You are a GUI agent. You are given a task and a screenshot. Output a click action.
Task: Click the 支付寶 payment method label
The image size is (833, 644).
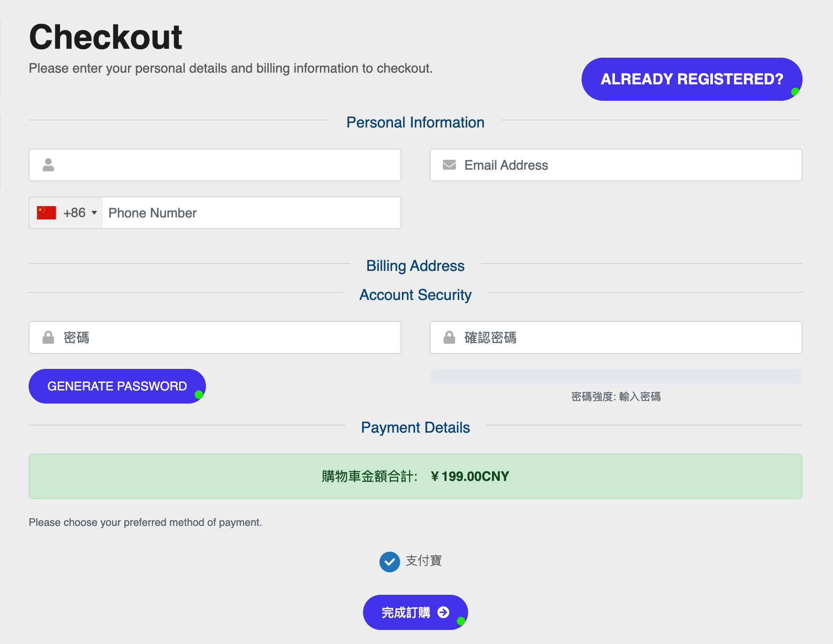point(424,561)
